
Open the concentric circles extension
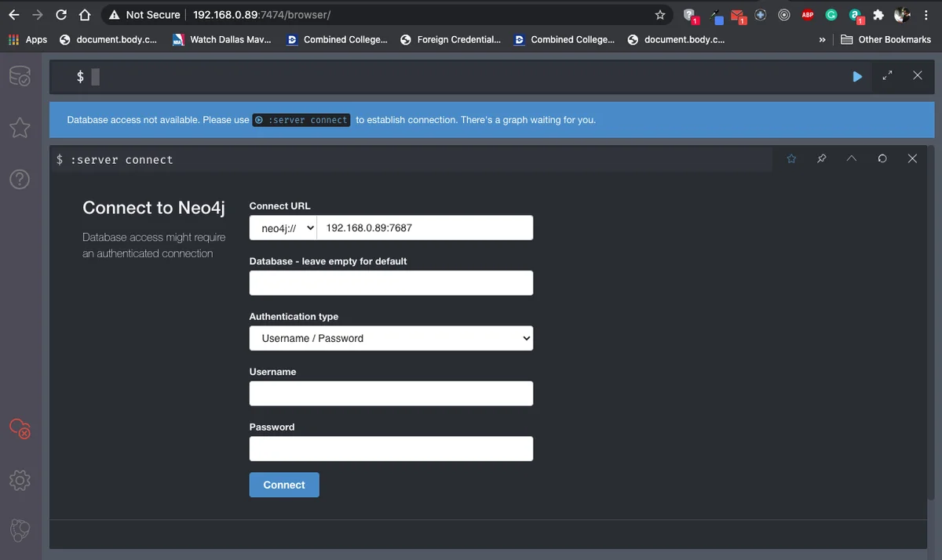783,15
